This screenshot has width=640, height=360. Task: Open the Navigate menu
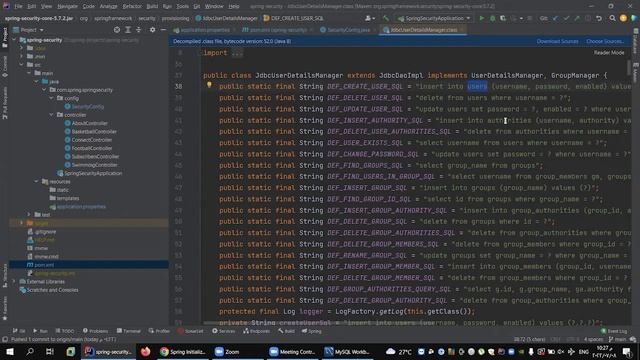coord(67,7)
